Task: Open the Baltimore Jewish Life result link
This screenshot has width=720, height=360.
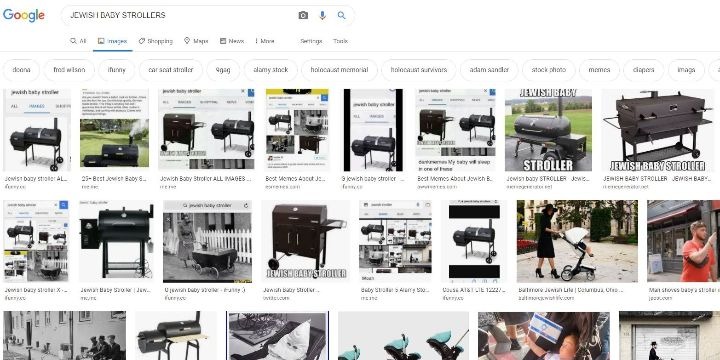Action: (x=571, y=290)
